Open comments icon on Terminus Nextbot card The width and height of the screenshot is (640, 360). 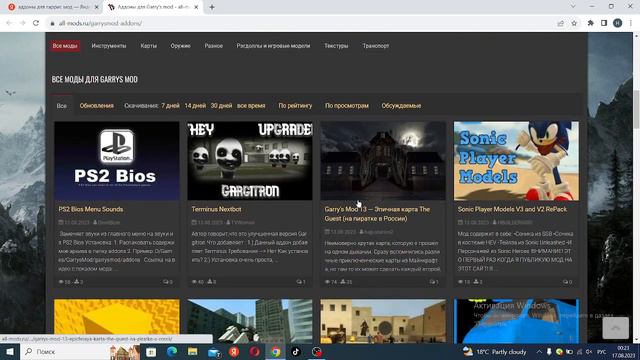[x=300, y=282]
